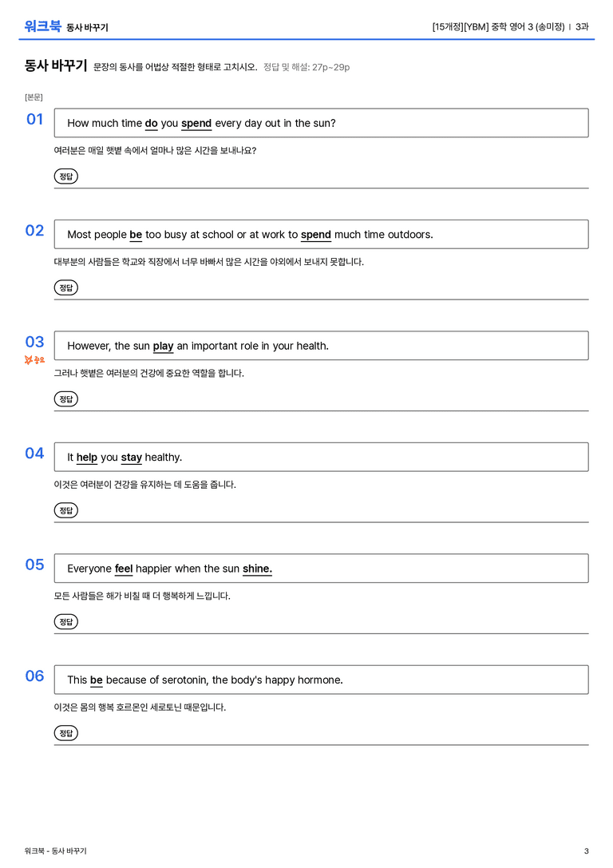This screenshot has height=868, width=613.
Task: Click the question number 02
Action: coord(34,230)
